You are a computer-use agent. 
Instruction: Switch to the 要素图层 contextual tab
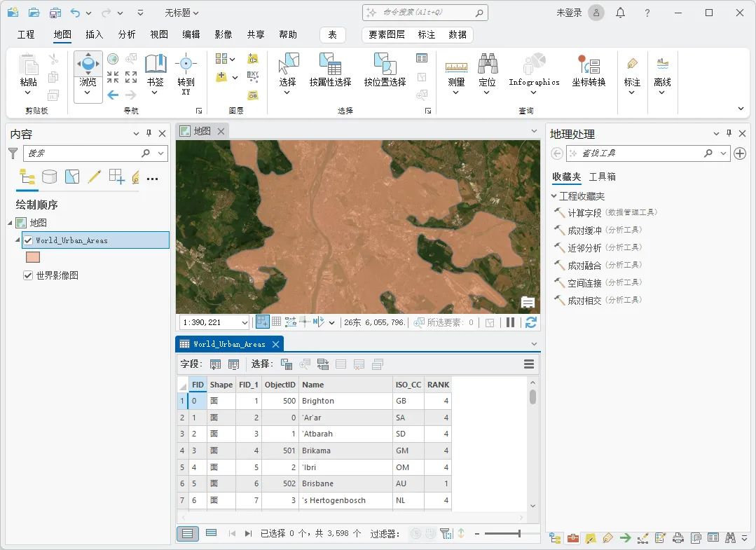387,34
